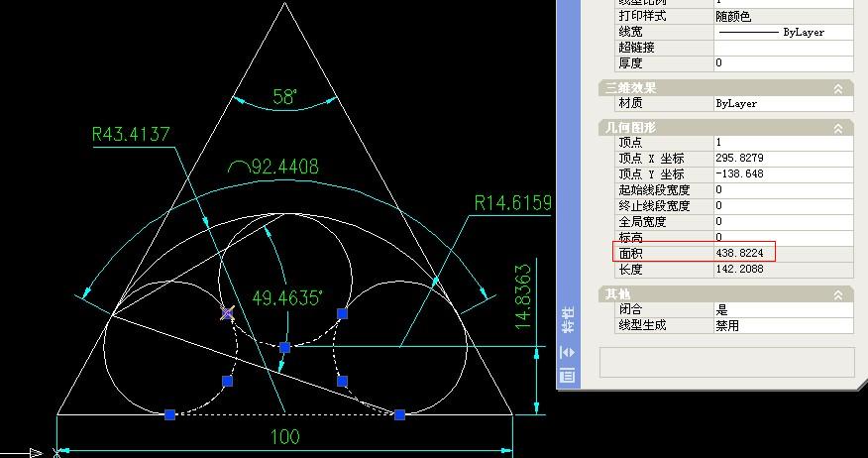Click the 58° angular dimension text
The image size is (868, 458).
point(285,97)
